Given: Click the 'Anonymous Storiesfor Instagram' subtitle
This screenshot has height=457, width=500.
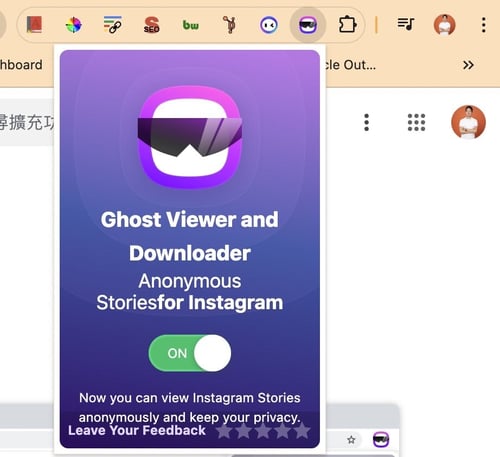Looking at the screenshot, I should click(190, 292).
